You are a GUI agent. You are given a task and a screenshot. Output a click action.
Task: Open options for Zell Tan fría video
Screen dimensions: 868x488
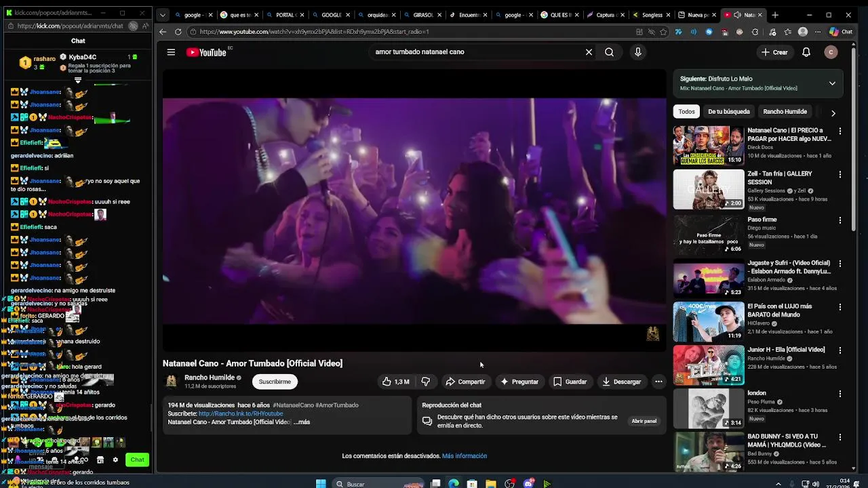pos(840,175)
